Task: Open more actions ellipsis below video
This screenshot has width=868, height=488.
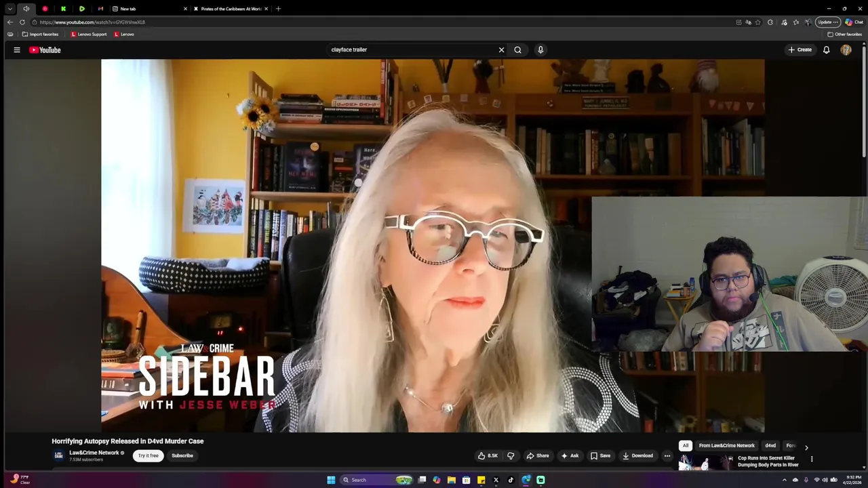Action: tap(667, 455)
